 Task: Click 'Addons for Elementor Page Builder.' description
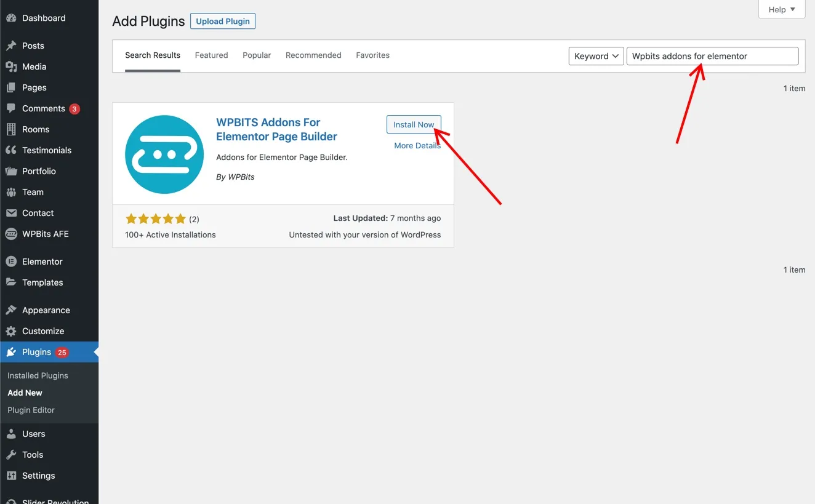pos(282,157)
